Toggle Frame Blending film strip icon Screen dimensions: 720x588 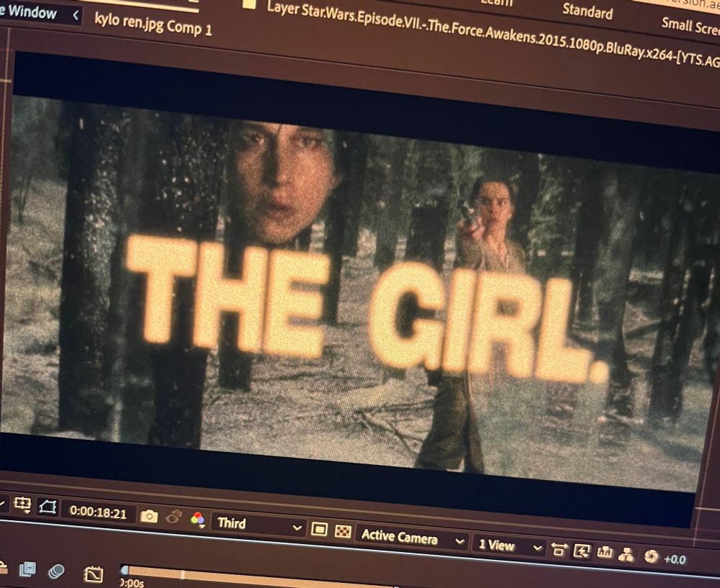tap(27, 569)
